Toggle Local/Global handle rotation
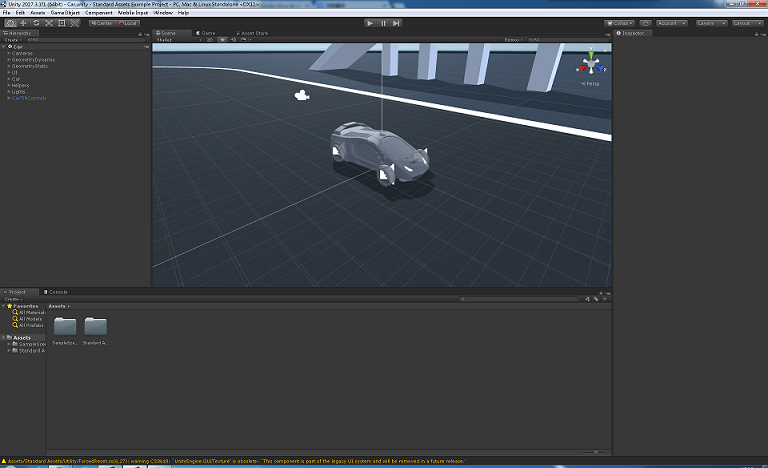The height and width of the screenshot is (468, 768). pyautogui.click(x=128, y=22)
